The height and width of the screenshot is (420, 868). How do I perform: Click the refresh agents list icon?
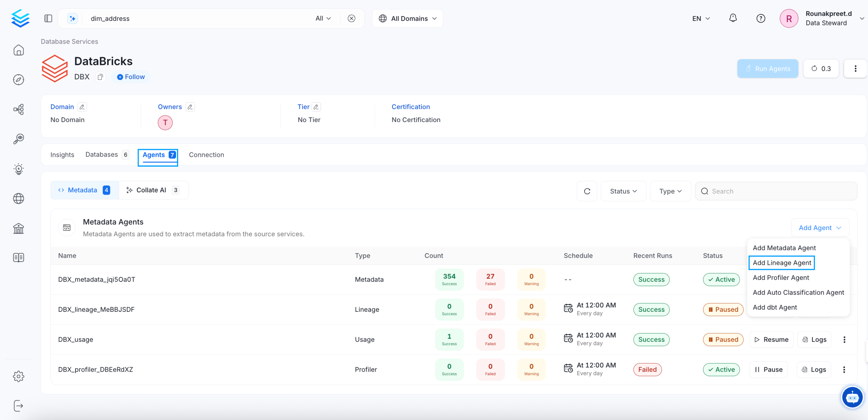[x=587, y=191]
